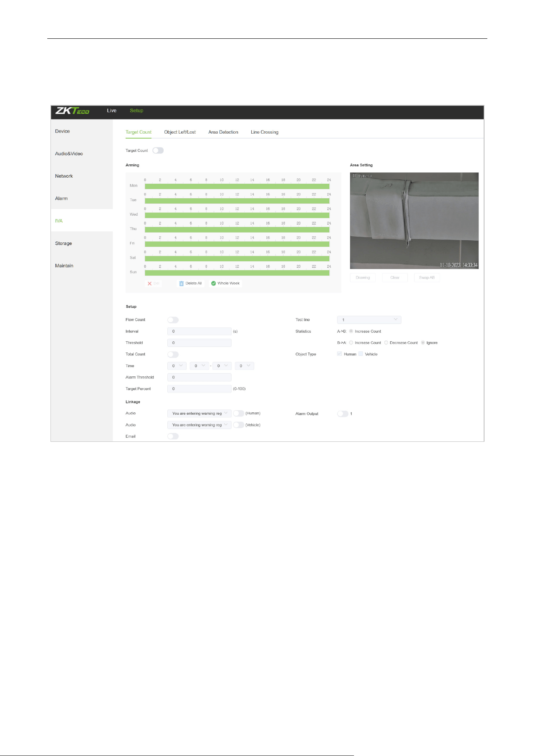Click the Threshold input field

tap(199, 343)
